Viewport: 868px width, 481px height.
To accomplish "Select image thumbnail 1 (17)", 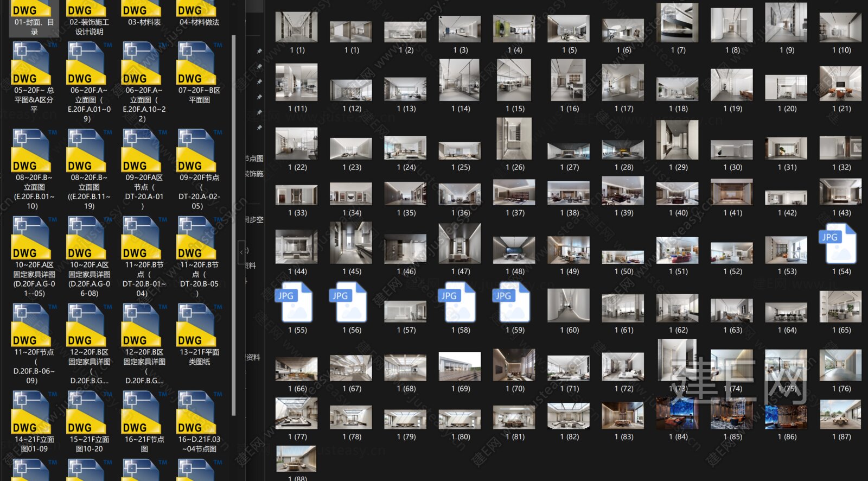I will (623, 83).
